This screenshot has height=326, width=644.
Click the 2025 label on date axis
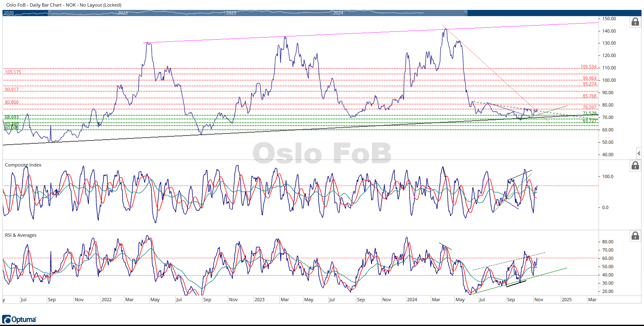tap(566, 300)
